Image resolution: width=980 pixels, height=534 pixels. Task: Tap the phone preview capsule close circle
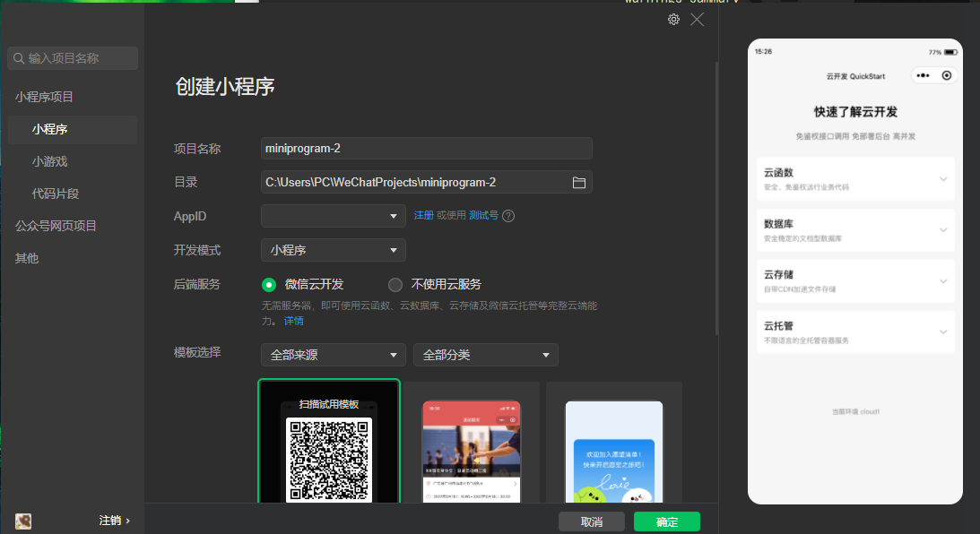(x=947, y=75)
